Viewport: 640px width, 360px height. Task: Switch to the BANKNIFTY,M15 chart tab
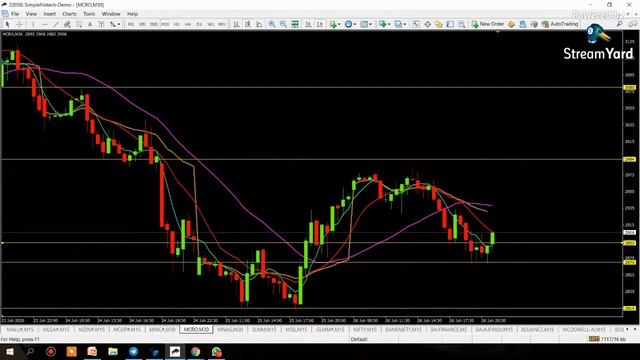tap(403, 329)
